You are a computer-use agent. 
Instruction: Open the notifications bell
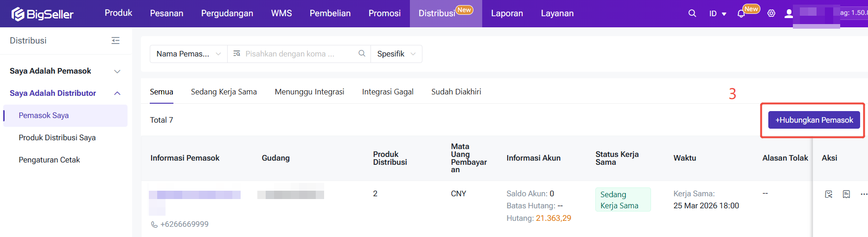click(x=741, y=14)
